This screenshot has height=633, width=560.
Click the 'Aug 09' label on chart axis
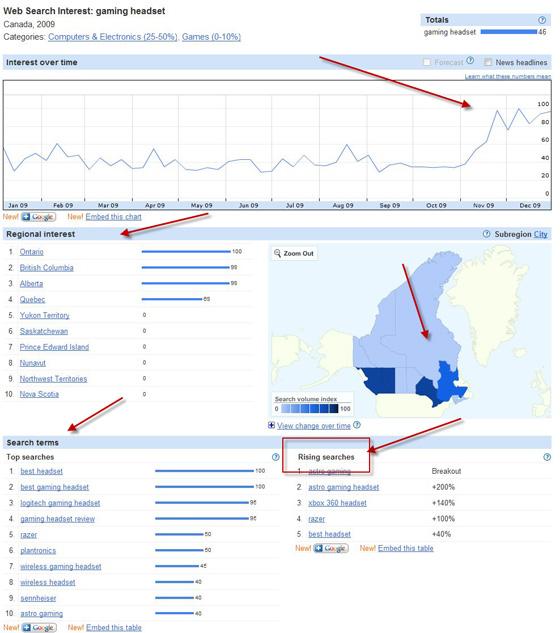[x=343, y=205]
